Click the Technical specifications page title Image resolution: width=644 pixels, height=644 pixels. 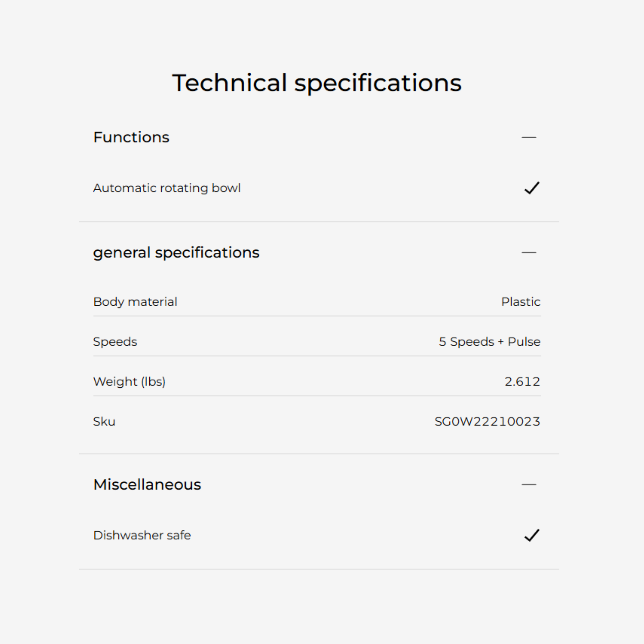(317, 83)
